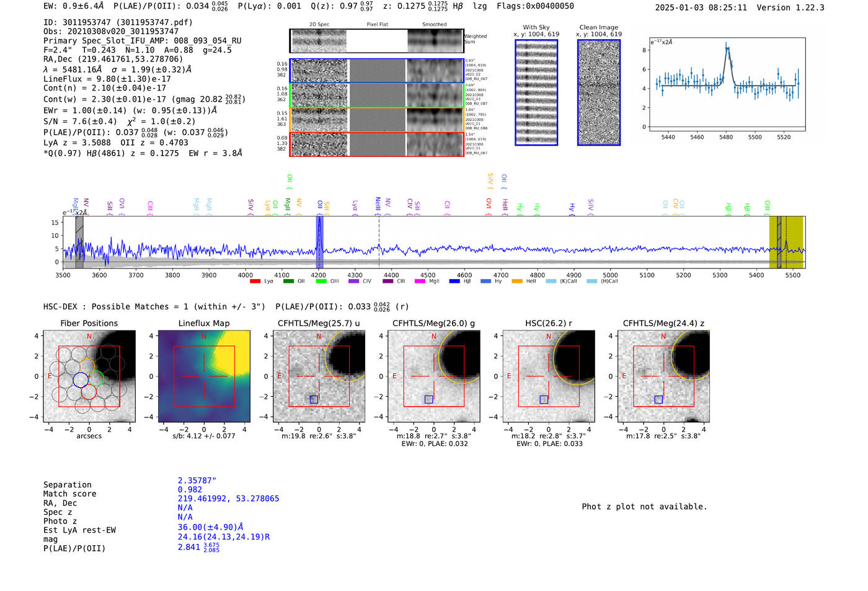The width and height of the screenshot is (868, 591).
Task: Click the yellow-highlighted band near 5480 in spectrum
Action: tap(786, 242)
